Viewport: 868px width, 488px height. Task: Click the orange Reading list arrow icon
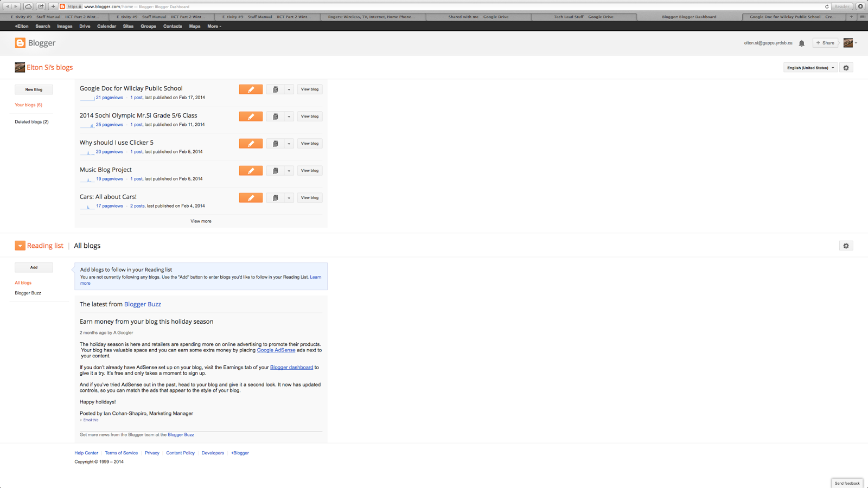click(x=20, y=246)
